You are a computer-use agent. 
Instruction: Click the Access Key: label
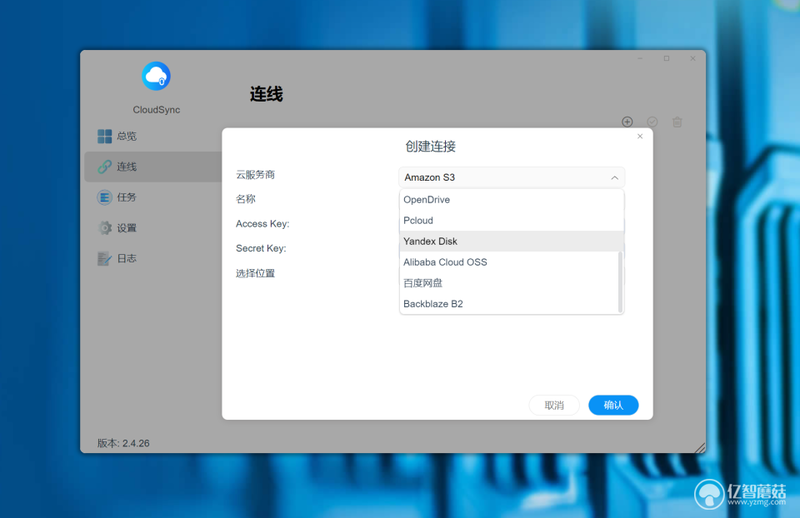262,224
